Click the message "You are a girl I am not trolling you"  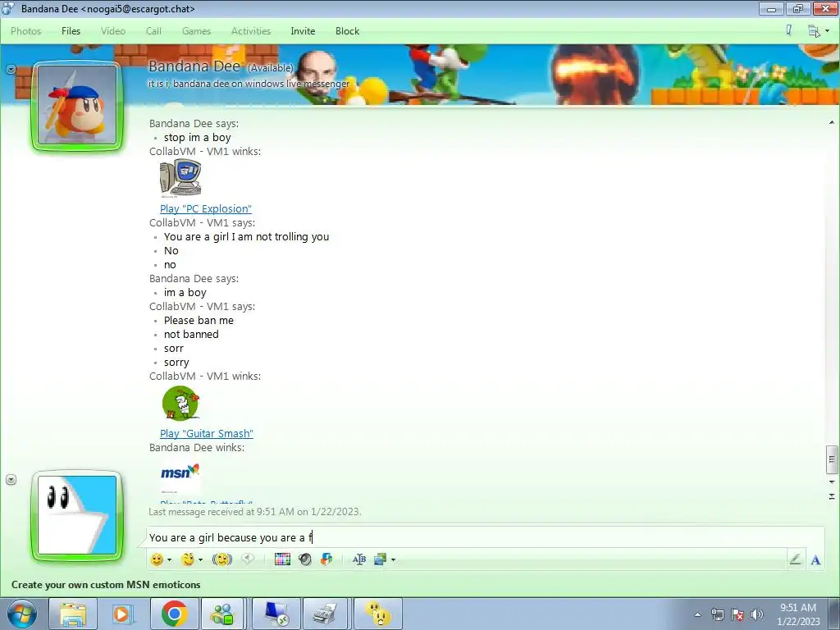246,237
